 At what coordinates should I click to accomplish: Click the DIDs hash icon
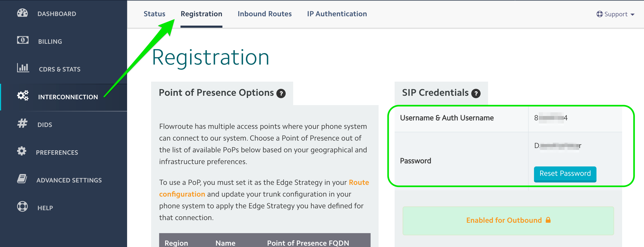22,123
